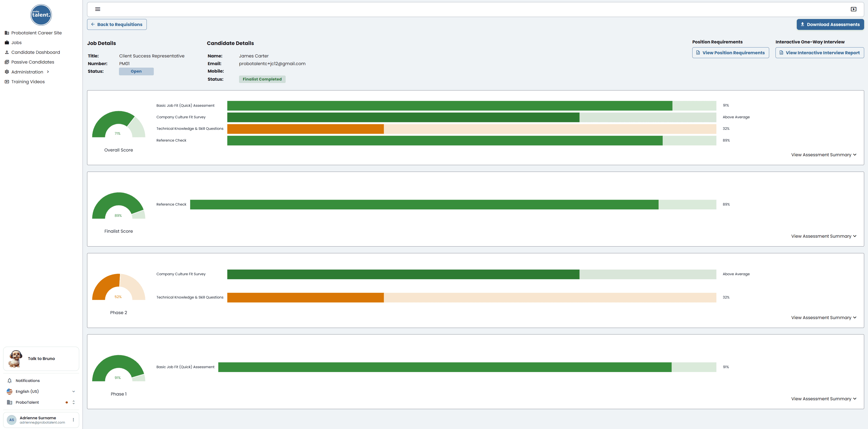This screenshot has height=429, width=868.
Task: Click the Open status badge
Action: [136, 71]
